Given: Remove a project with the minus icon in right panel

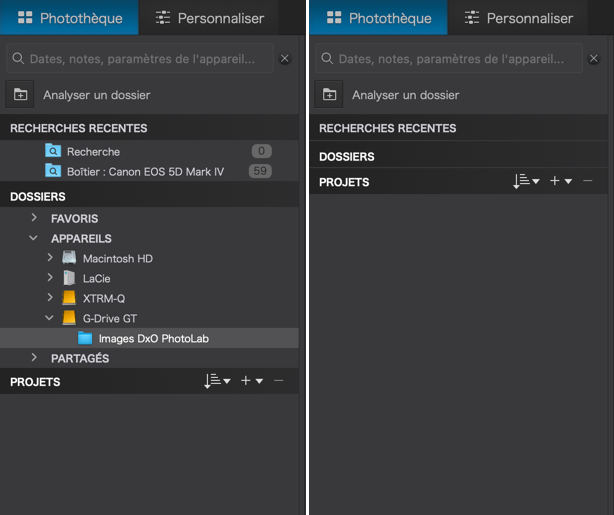Looking at the screenshot, I should 588,181.
